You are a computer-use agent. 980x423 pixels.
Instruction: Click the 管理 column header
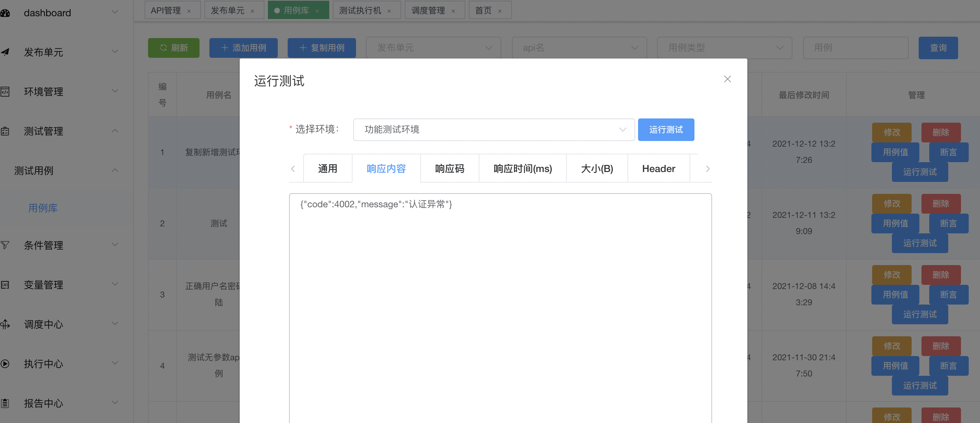pos(916,95)
